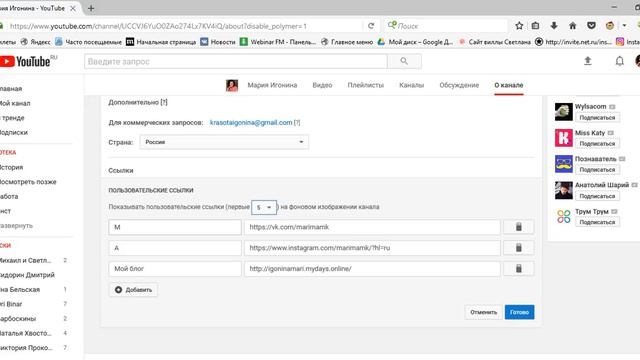Open the Webinar FM bookmark
640x360 pixels.
coord(278,42)
